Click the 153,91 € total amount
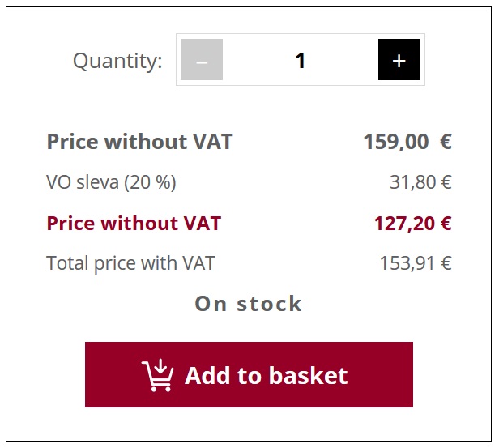Screen dimensions: 499x448 (x=416, y=263)
